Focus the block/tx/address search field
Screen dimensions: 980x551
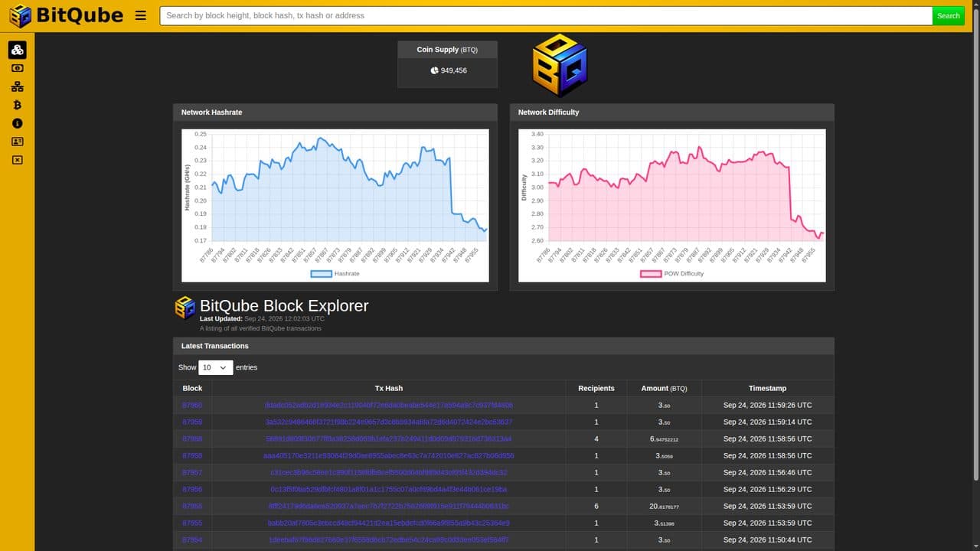pos(546,15)
